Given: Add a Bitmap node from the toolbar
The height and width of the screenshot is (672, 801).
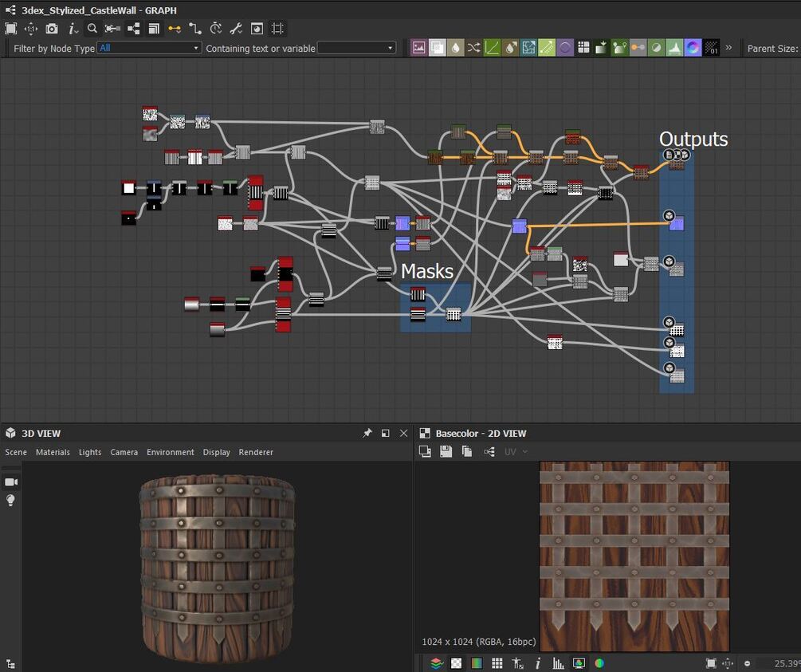Looking at the screenshot, I should pos(418,48).
